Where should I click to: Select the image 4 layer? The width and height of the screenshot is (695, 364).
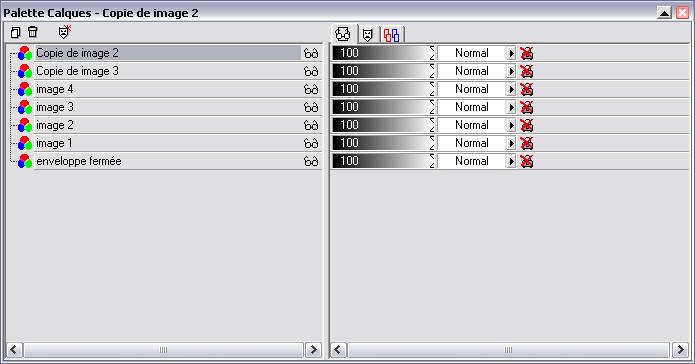pyautogui.click(x=168, y=89)
